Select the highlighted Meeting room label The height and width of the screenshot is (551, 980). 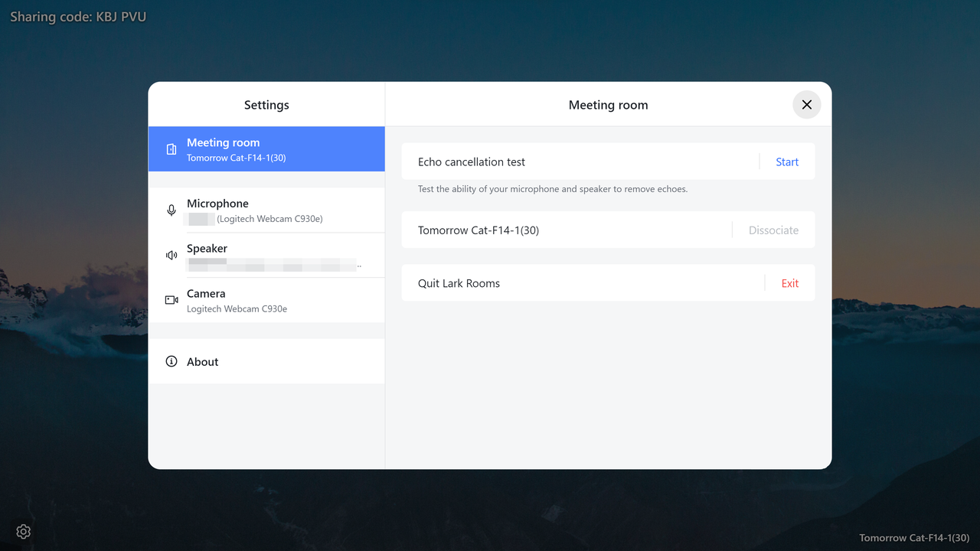click(223, 142)
